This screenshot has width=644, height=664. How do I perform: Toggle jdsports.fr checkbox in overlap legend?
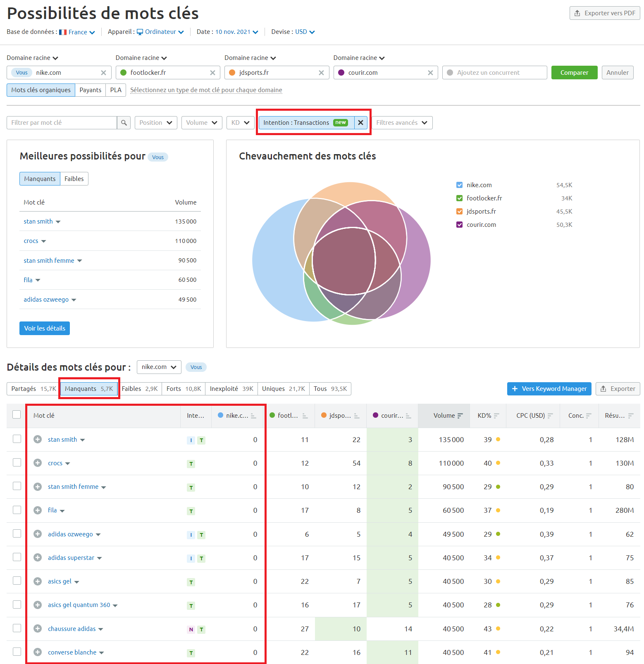coord(459,212)
